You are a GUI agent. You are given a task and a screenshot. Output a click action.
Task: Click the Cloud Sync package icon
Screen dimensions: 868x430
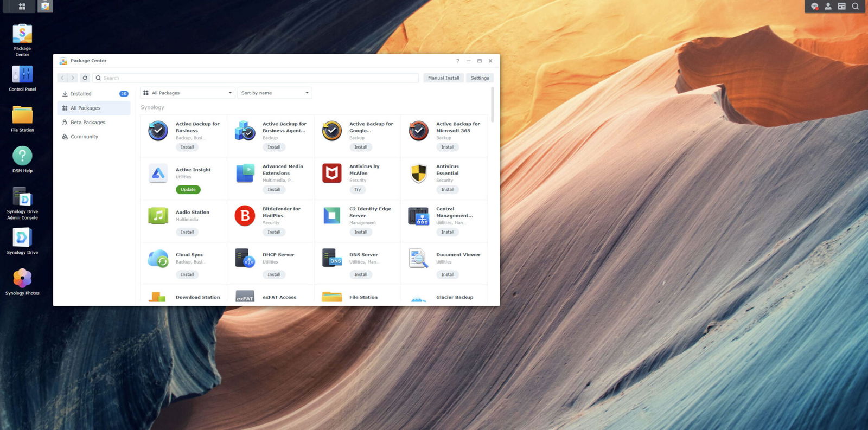point(158,259)
